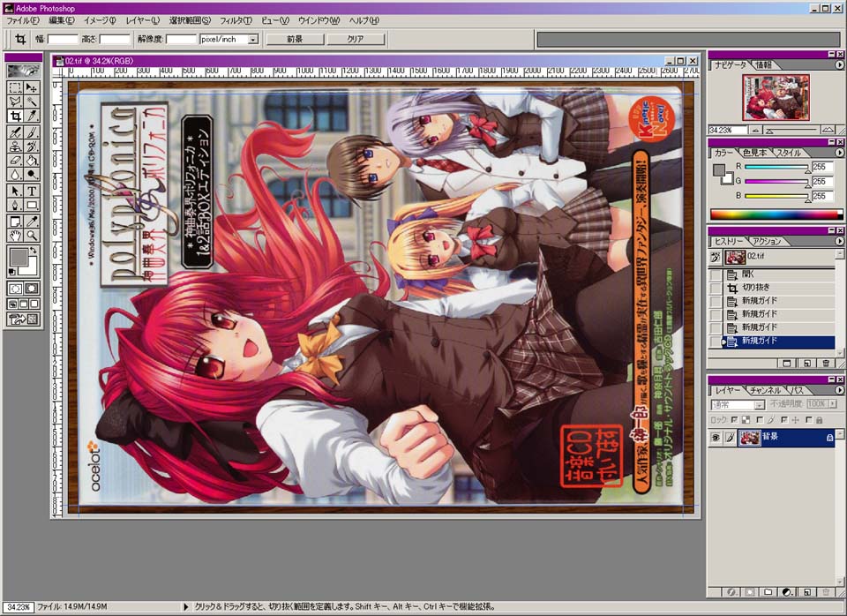Click the 前景 button in options bar

click(x=295, y=40)
